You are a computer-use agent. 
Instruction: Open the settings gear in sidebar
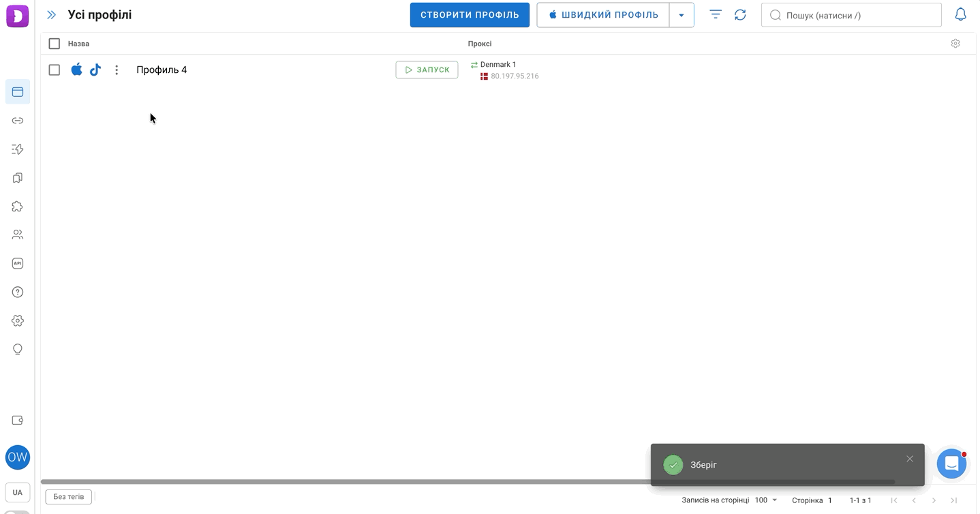tap(18, 321)
